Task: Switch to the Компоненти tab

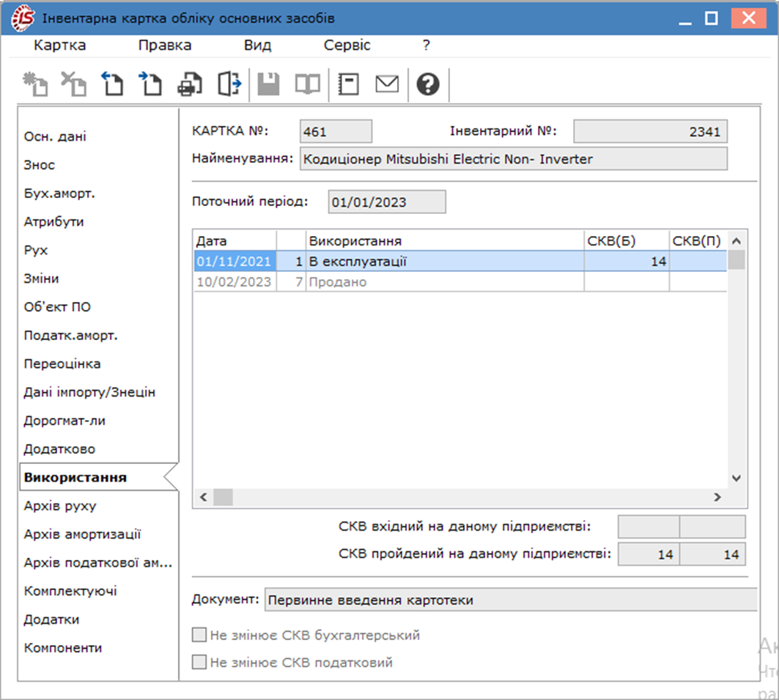Action: coord(62,647)
